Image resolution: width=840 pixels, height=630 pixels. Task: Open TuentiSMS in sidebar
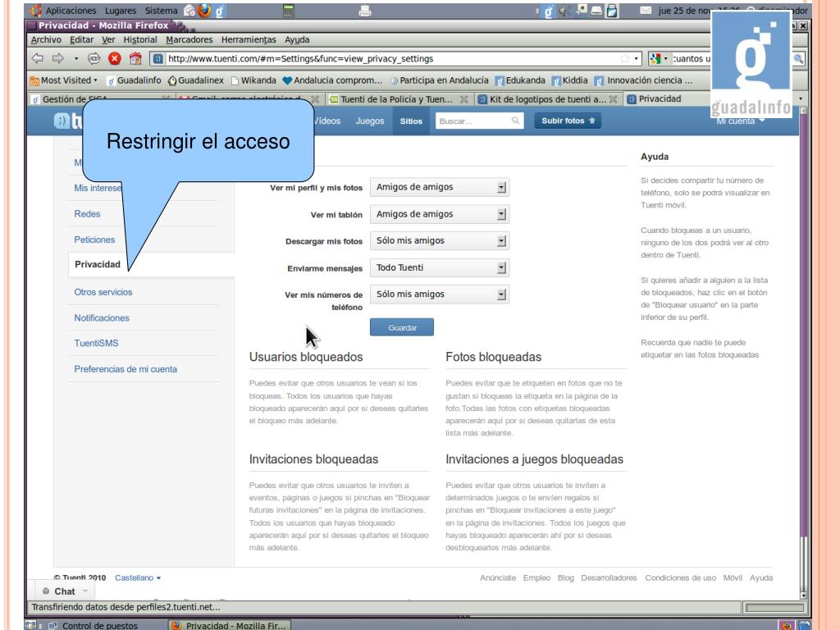tap(96, 343)
